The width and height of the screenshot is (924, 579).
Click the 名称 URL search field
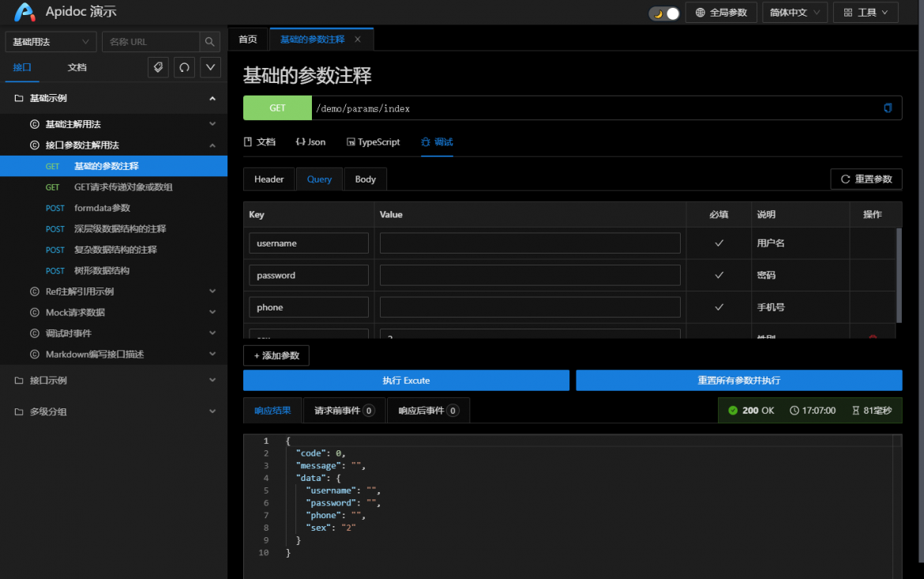click(x=151, y=42)
